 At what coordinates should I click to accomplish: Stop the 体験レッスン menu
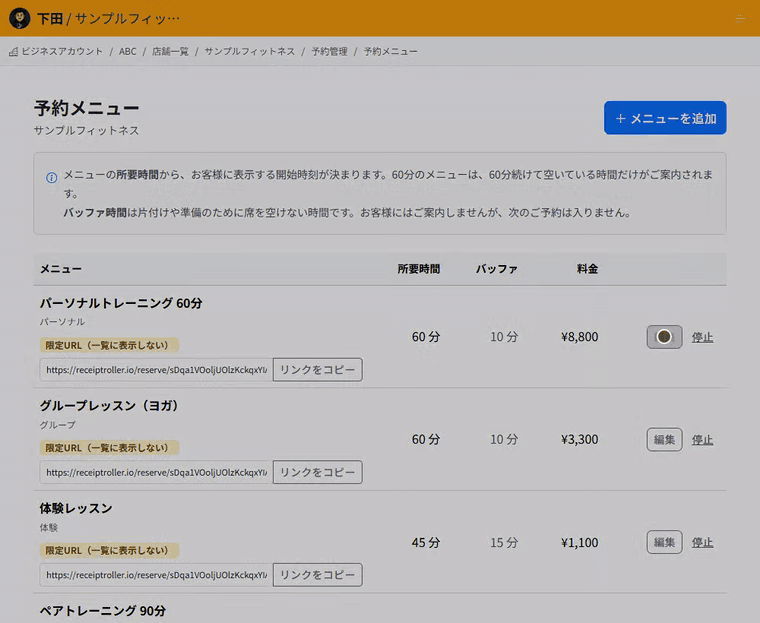(702, 542)
